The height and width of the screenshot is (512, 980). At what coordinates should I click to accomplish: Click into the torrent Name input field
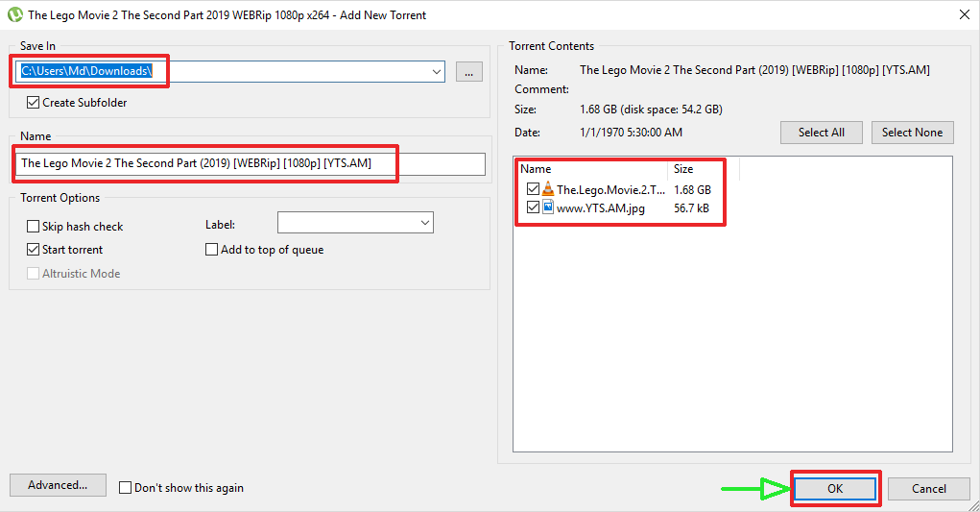(x=250, y=164)
